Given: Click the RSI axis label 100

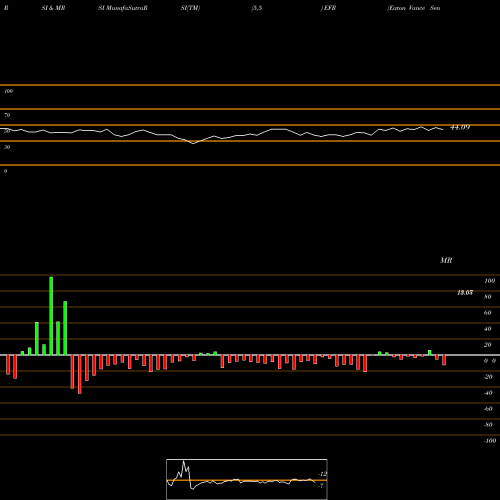Looking at the screenshot, I should [9, 91].
